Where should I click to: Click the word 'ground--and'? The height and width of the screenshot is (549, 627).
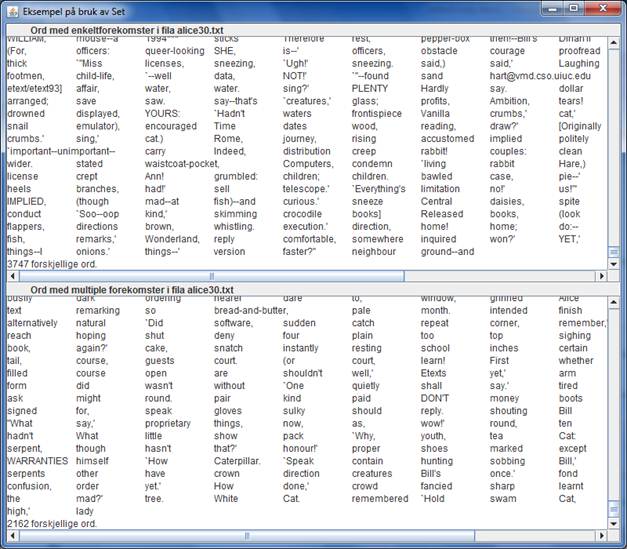tap(447, 252)
